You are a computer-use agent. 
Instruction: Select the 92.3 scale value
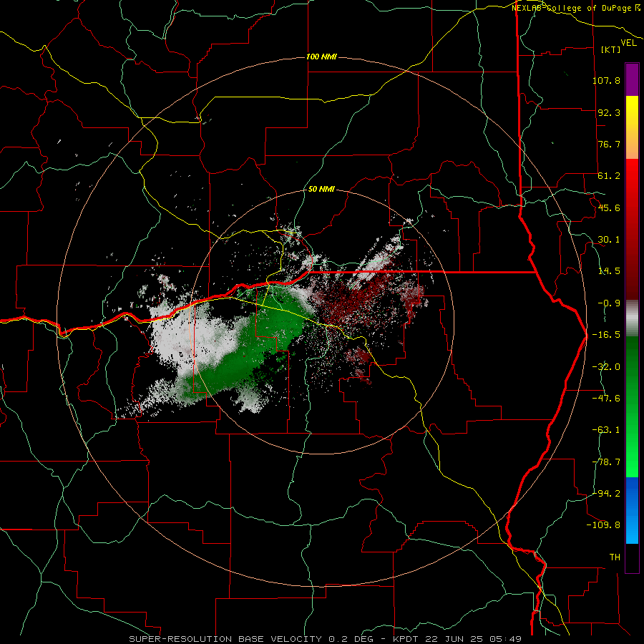click(x=609, y=112)
